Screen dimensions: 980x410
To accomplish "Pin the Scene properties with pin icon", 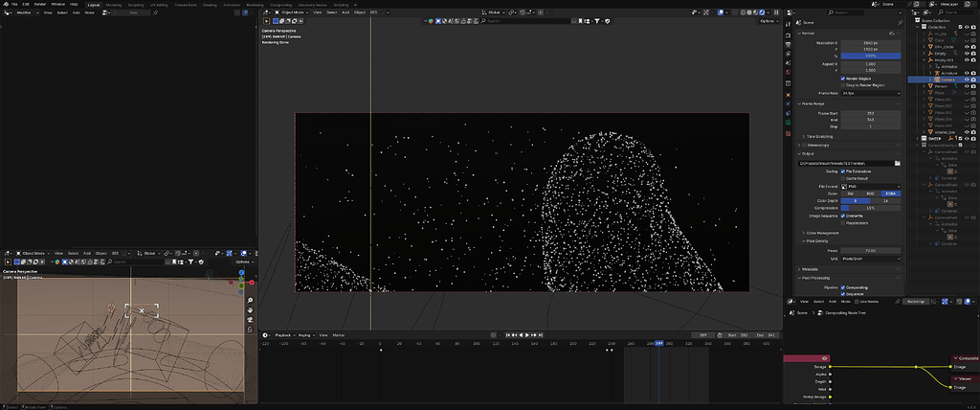I will (x=900, y=22).
